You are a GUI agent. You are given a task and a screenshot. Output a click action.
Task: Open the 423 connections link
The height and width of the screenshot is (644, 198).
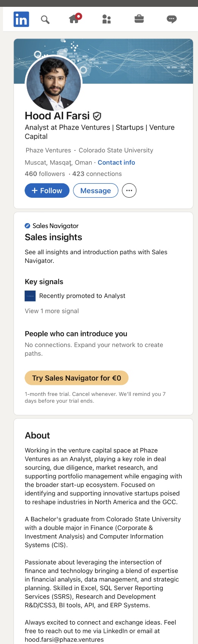(x=97, y=174)
